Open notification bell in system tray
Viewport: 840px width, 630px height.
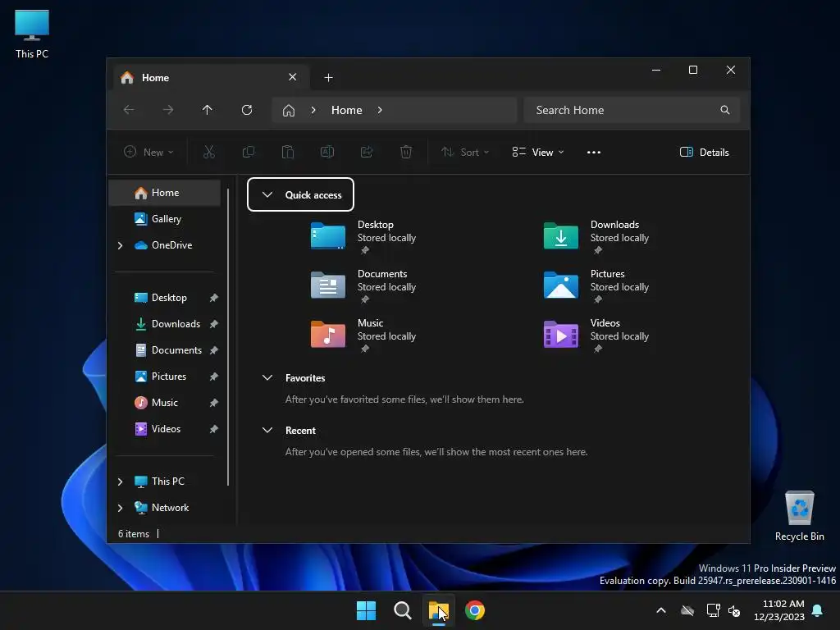tap(818, 610)
